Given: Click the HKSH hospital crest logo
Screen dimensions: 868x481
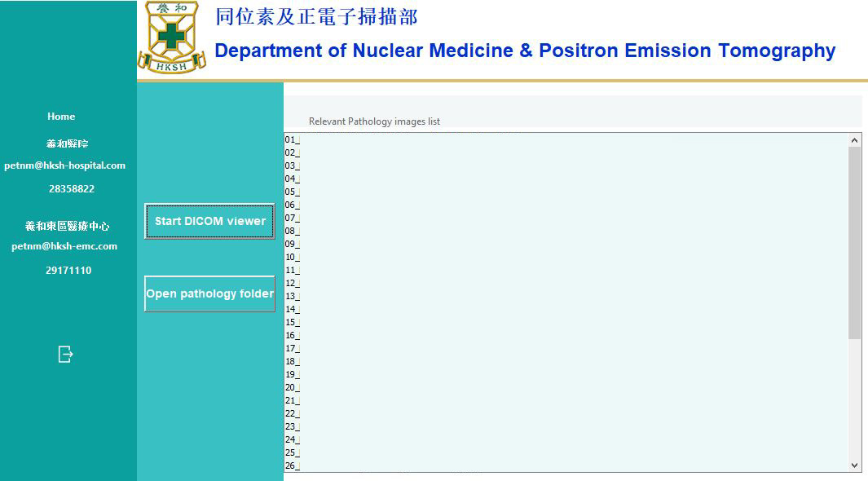Looking at the screenshot, I should pos(171,38).
